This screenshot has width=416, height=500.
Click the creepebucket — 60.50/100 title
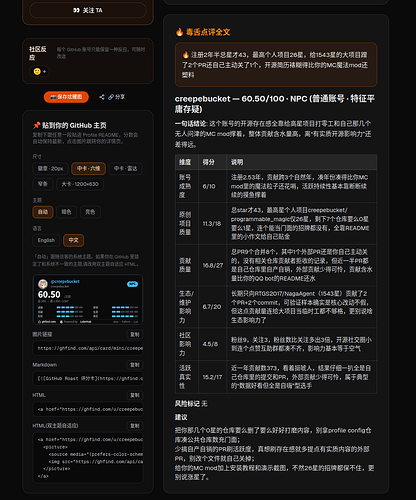(x=275, y=104)
